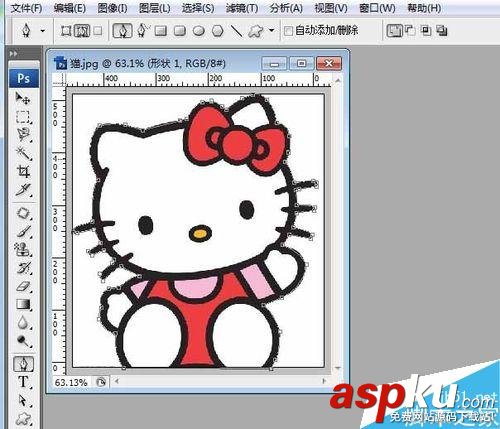The image size is (500, 429).
Task: Open the 图层(L) menu
Action: pyautogui.click(x=155, y=8)
